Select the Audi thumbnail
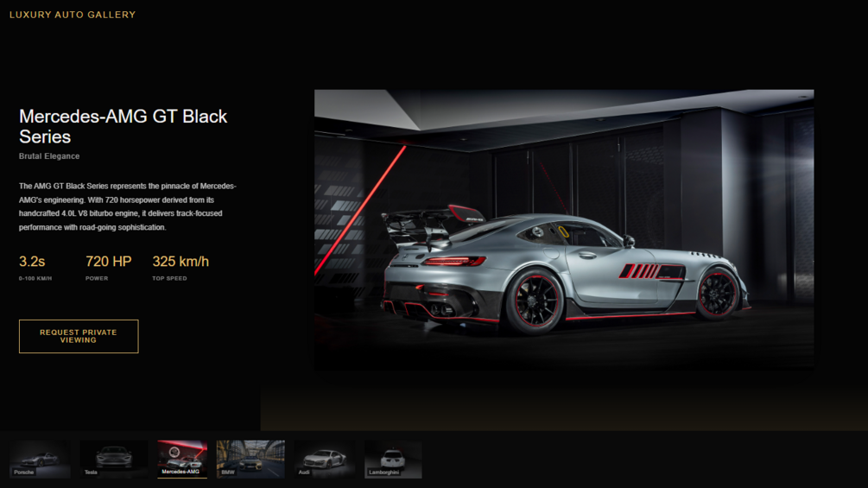Viewport: 868px width, 488px height. click(x=325, y=459)
